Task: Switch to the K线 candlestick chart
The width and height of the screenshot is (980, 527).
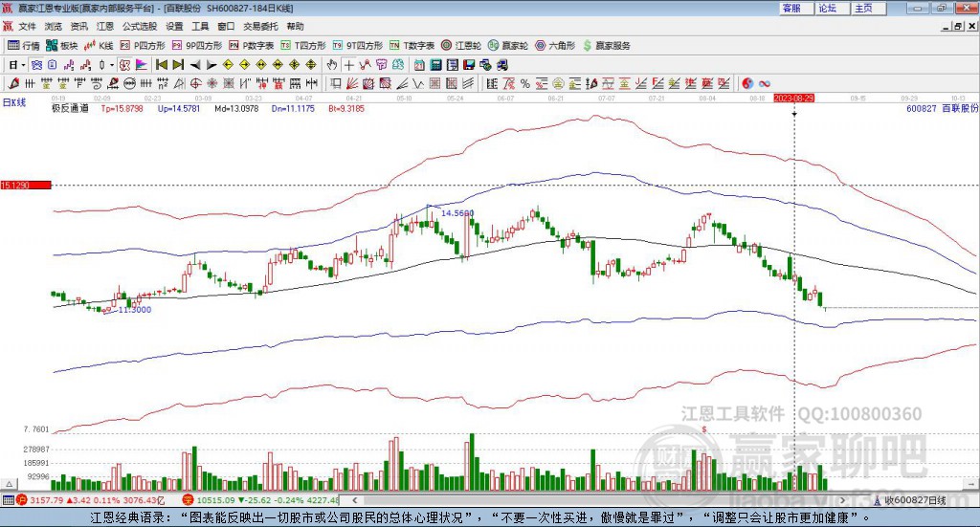Action: pyautogui.click(x=100, y=45)
